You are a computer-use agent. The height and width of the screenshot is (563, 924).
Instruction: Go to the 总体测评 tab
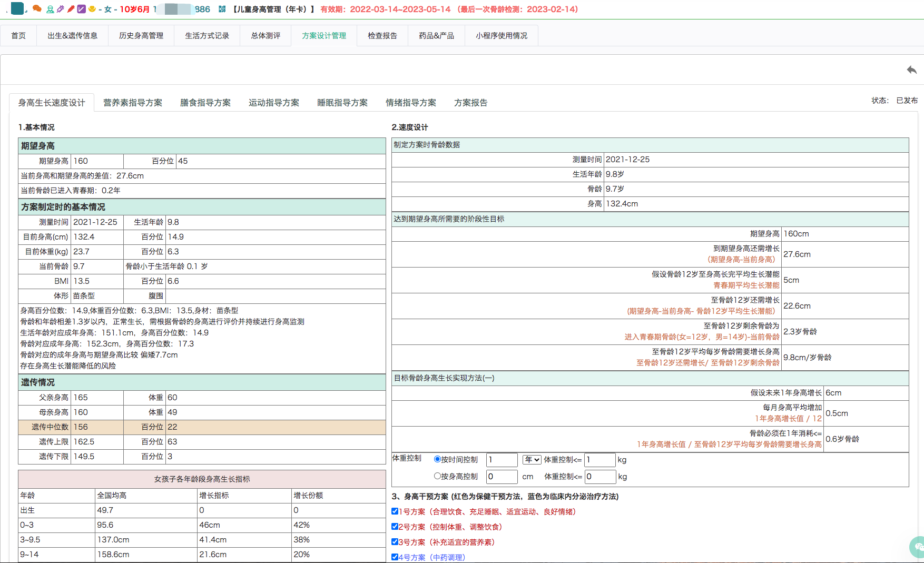pos(266,36)
